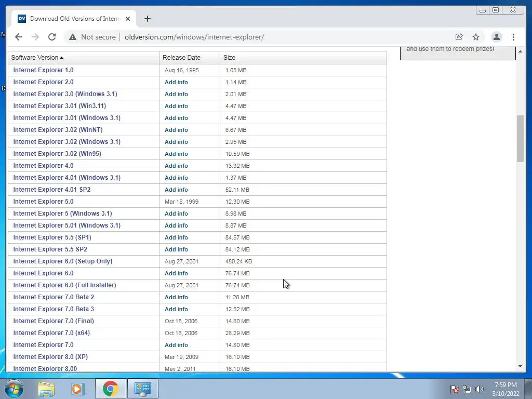Open Internet Explorer 3.02 (WinNT) link

tap(58, 129)
